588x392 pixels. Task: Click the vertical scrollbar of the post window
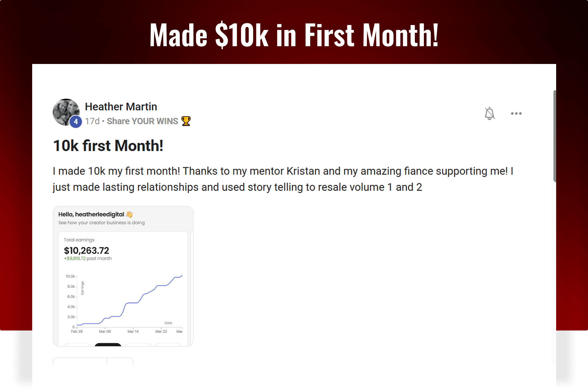click(x=555, y=136)
